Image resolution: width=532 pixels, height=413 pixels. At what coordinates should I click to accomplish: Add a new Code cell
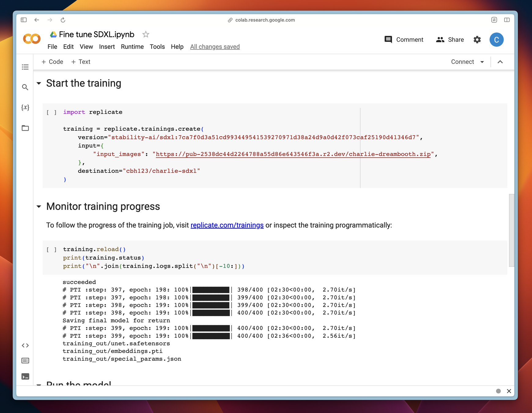click(52, 62)
